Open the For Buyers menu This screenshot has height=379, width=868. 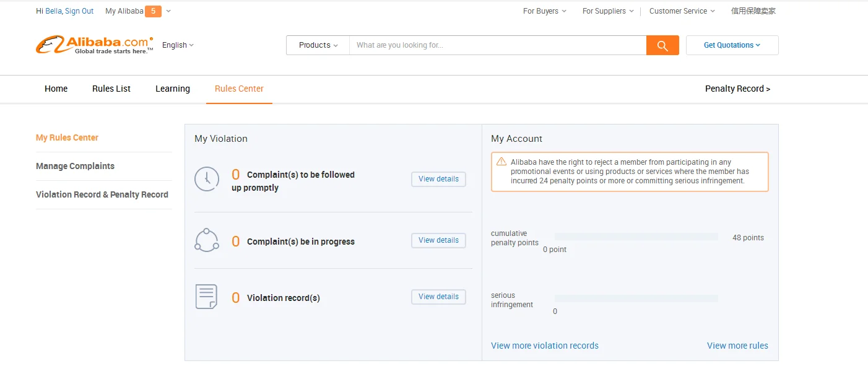pos(544,11)
